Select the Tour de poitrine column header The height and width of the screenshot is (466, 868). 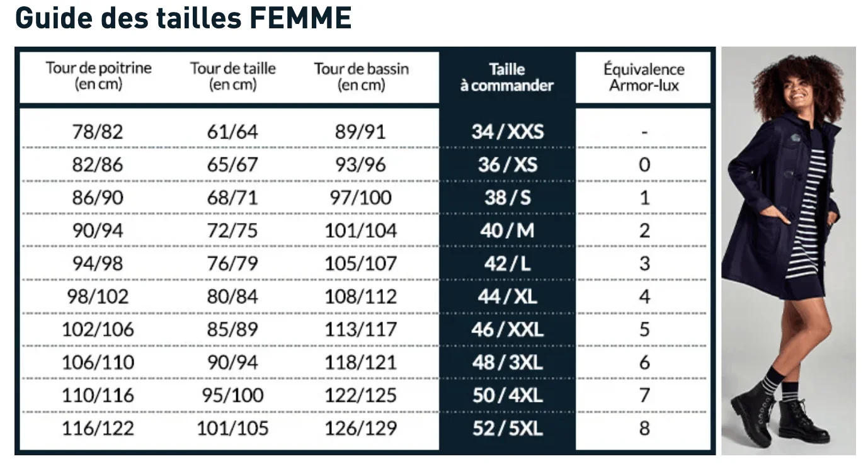tap(98, 76)
